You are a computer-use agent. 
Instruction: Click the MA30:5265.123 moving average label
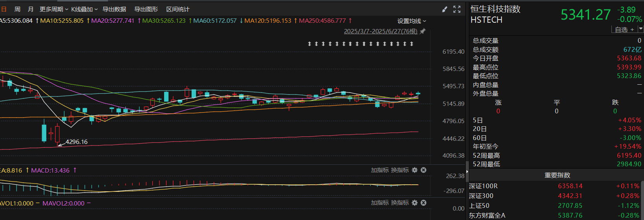(164, 21)
